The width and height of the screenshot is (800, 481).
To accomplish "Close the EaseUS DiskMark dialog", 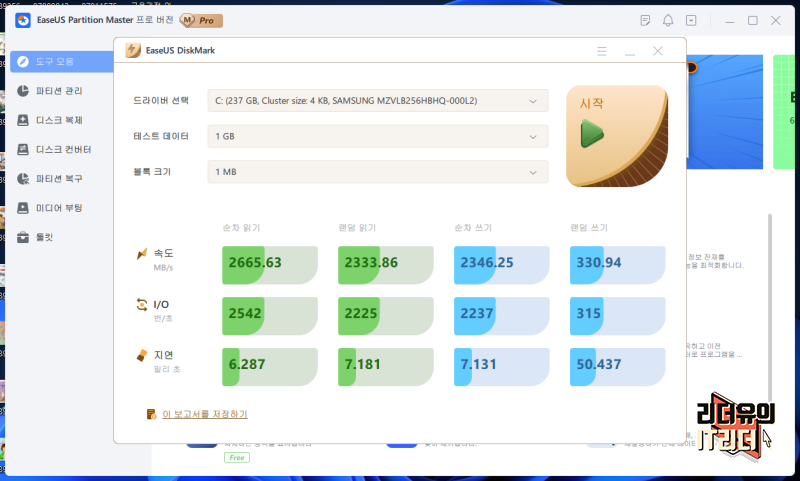I will click(x=658, y=50).
